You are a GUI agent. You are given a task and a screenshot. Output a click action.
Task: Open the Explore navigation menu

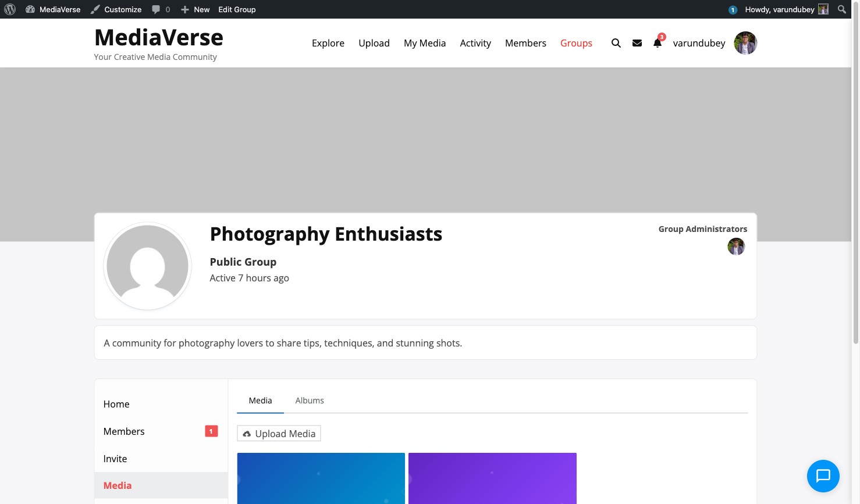coord(328,42)
